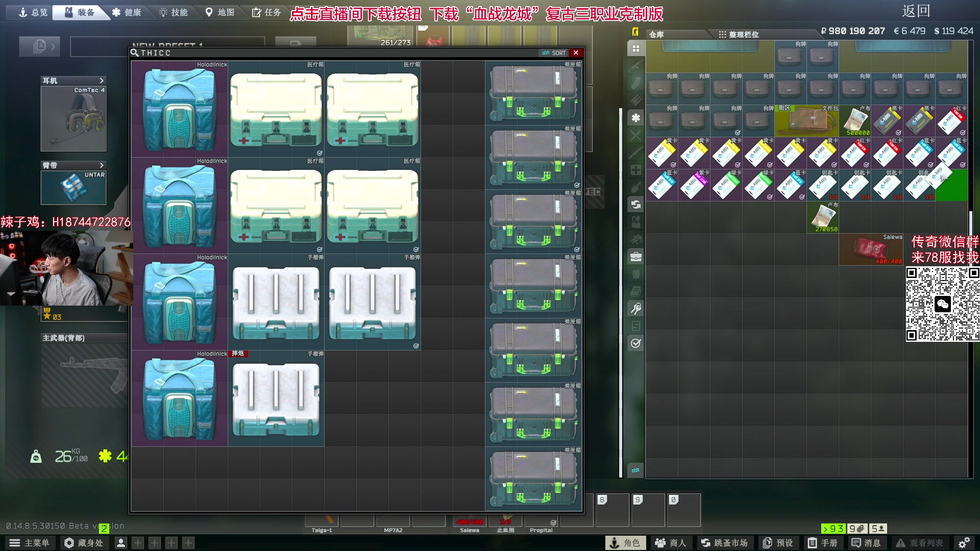
Task: Switch to the 总览 tab
Action: point(33,12)
